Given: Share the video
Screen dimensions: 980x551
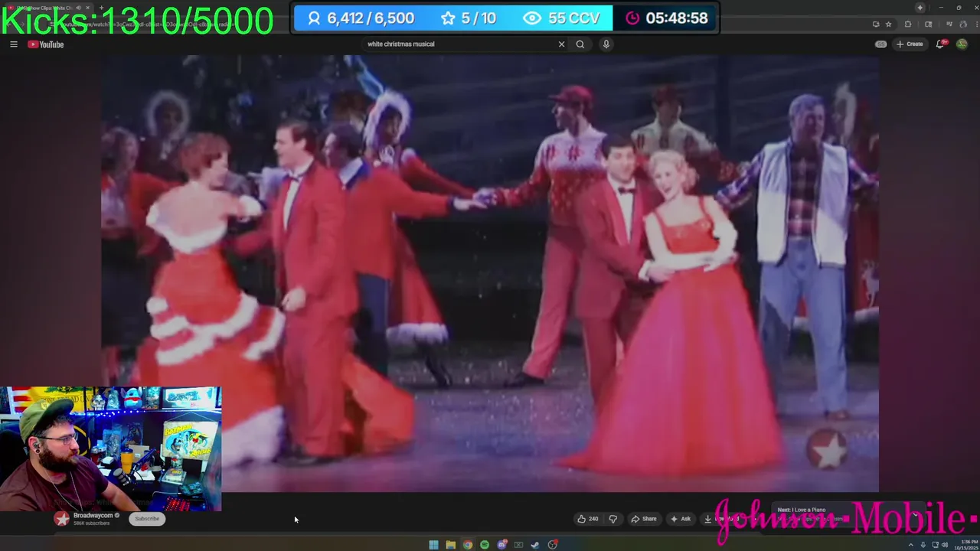Looking at the screenshot, I should pyautogui.click(x=643, y=519).
